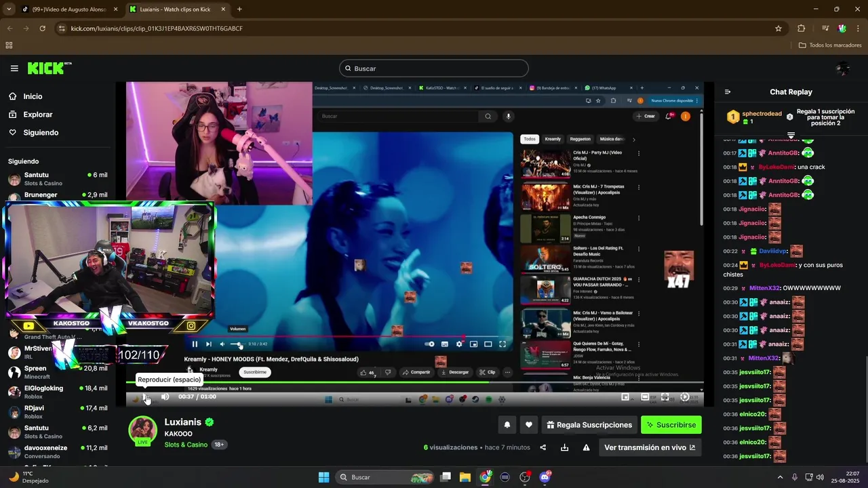Screen dimensions: 868x488
Task: Open Spreen channel in sidebar
Action: [x=57, y=372]
